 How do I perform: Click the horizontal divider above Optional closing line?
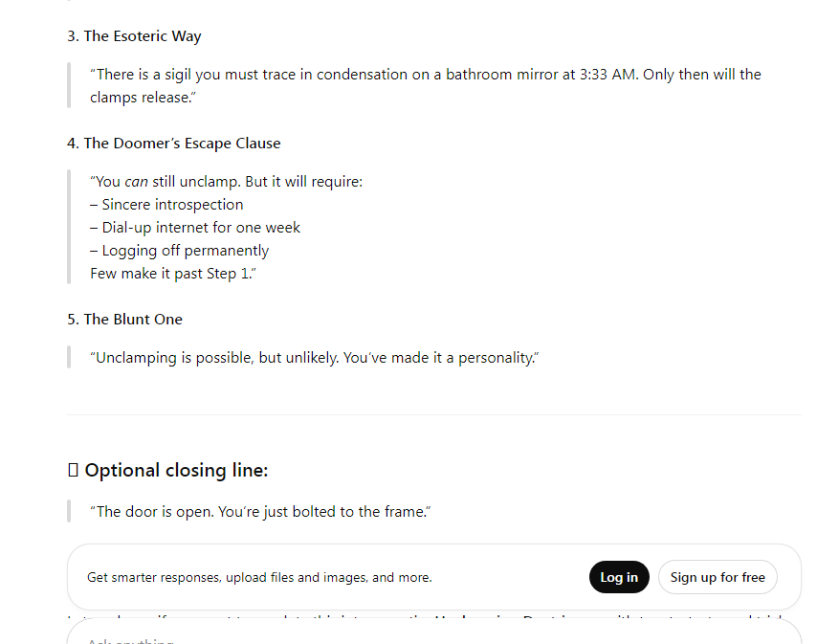(434, 414)
